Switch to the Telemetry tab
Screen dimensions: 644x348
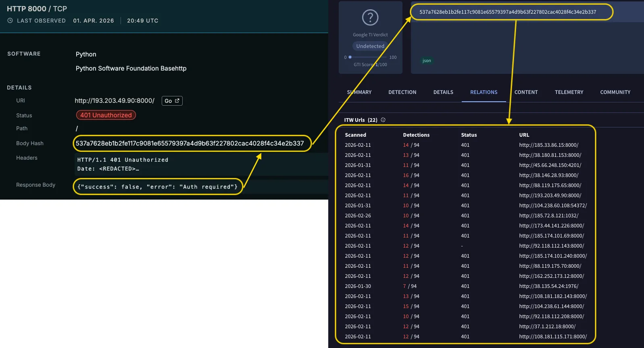pos(569,92)
